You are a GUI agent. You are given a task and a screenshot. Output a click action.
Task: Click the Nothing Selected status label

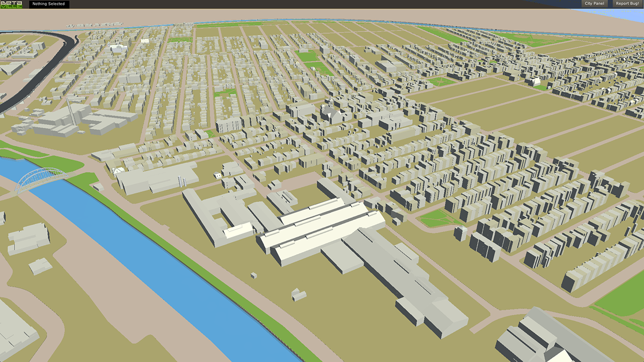pyautogui.click(x=48, y=4)
